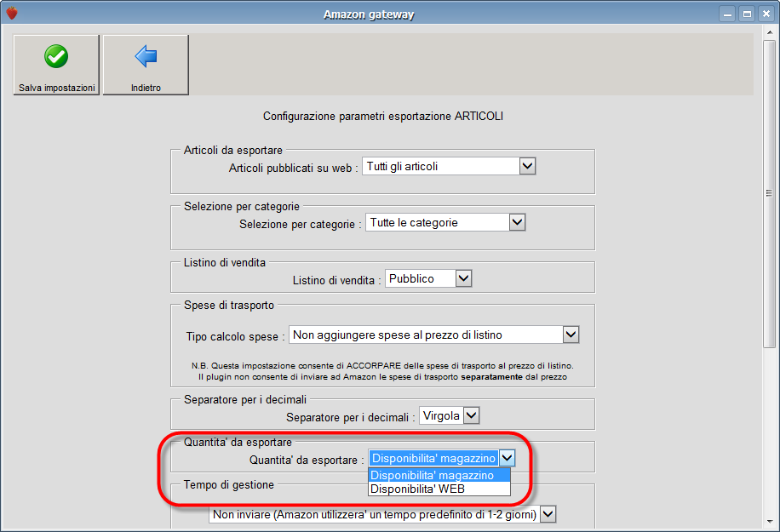
Task: Click the Tipo calcolo spese label
Action: 235,336
